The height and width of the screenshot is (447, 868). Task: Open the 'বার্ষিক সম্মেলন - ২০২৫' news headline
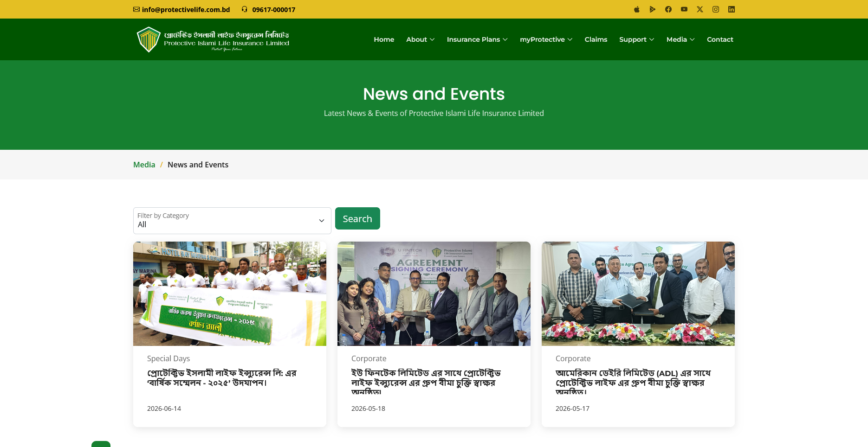click(x=222, y=378)
